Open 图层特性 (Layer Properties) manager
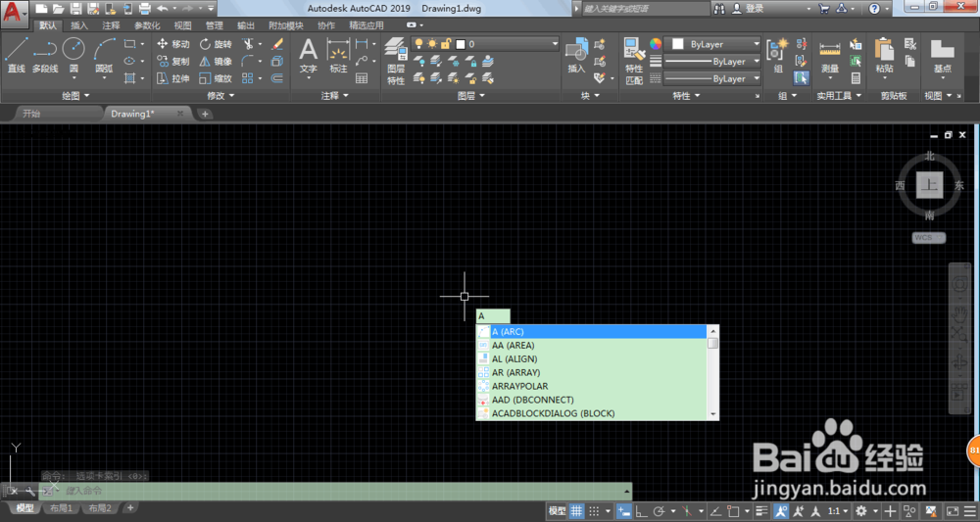The image size is (980, 522). point(396,61)
